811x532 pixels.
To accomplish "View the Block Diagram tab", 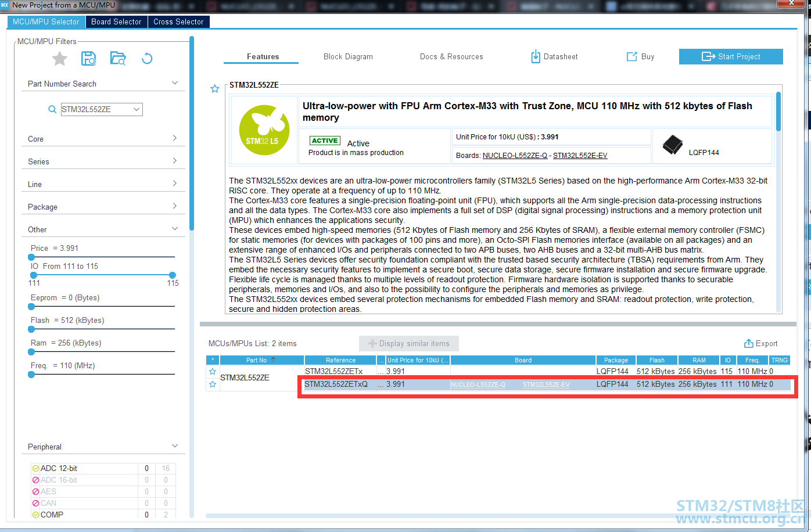I will (348, 56).
